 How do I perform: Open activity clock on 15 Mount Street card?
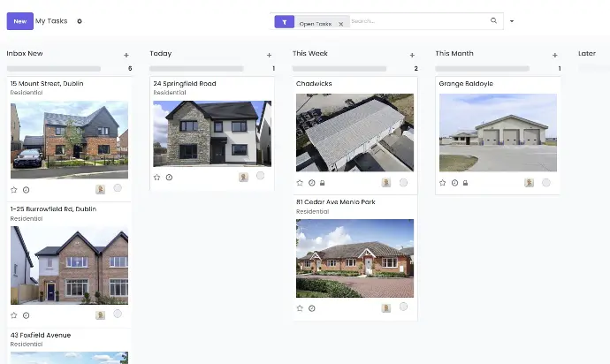(26, 190)
